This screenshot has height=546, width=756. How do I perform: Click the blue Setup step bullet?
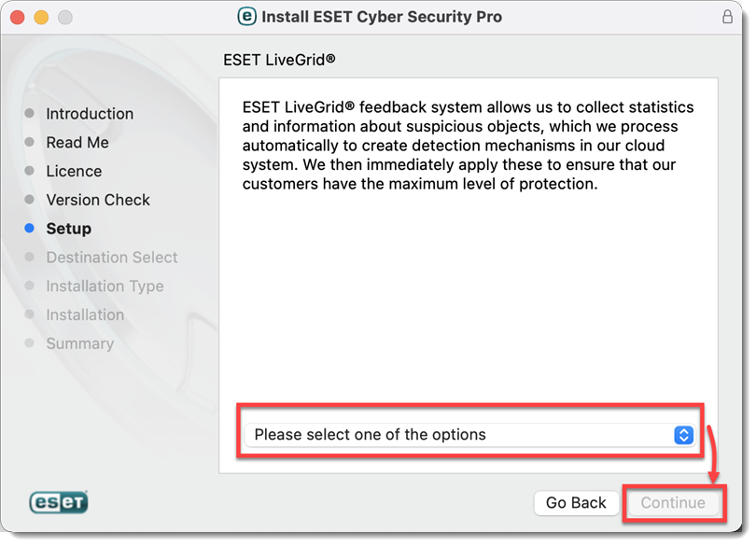(30, 228)
